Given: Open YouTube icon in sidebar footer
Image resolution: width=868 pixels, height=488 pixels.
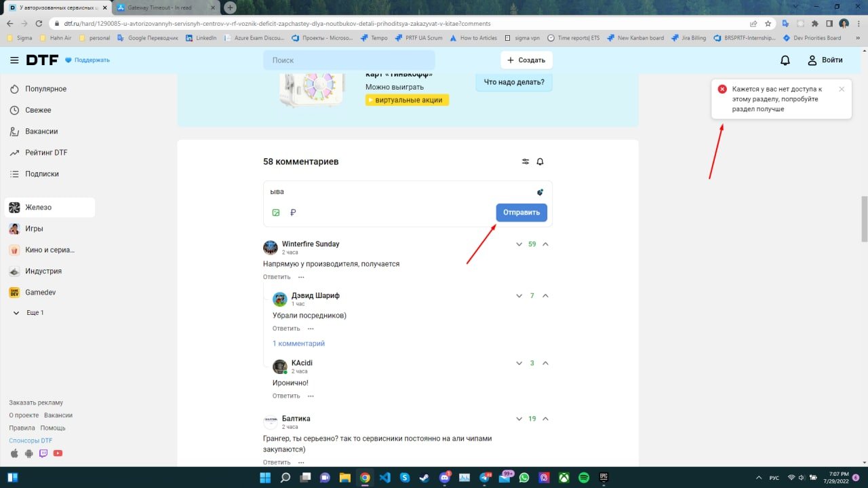Looking at the screenshot, I should point(58,453).
